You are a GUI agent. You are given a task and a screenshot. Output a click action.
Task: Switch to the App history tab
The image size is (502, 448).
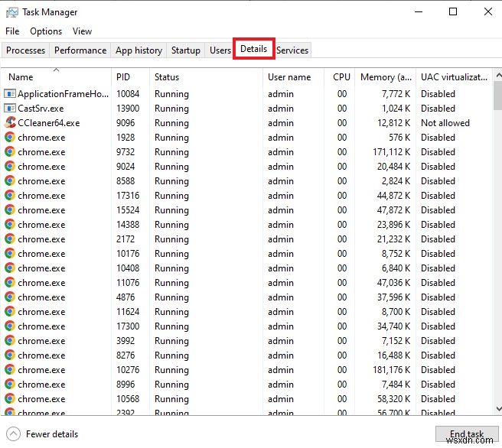139,50
